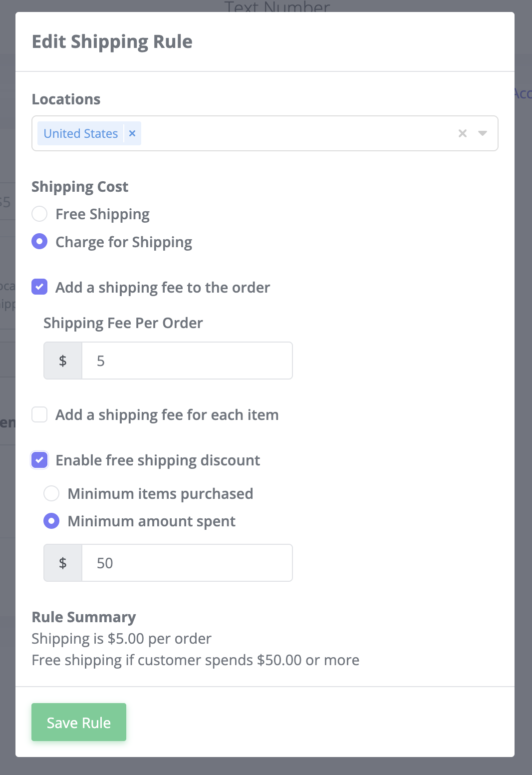Click the minimum amount spent value field

pos(187,563)
